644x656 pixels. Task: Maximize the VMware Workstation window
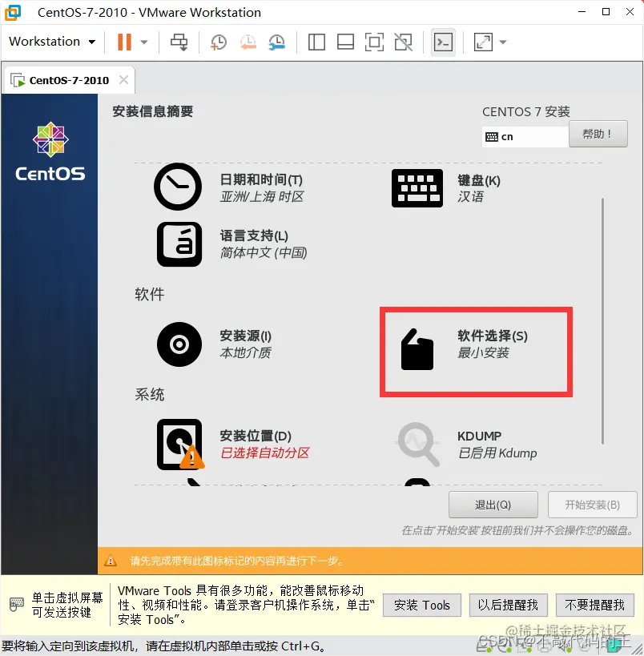tap(606, 12)
